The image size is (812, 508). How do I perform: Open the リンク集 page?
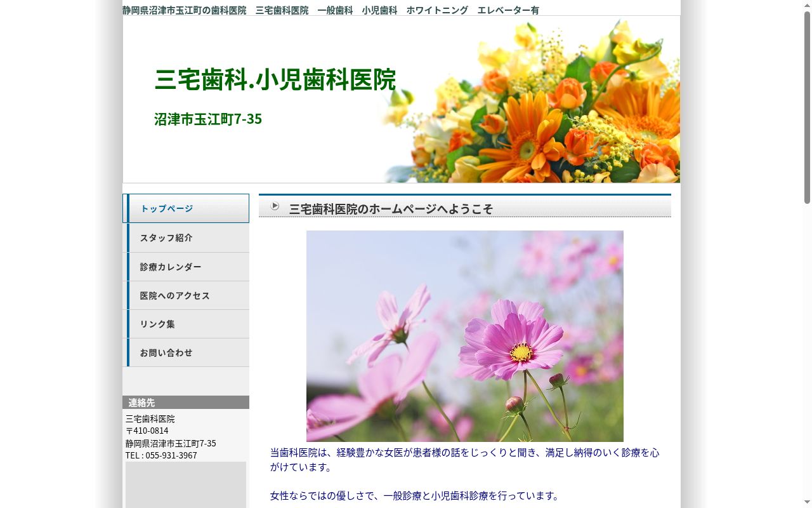(x=186, y=324)
